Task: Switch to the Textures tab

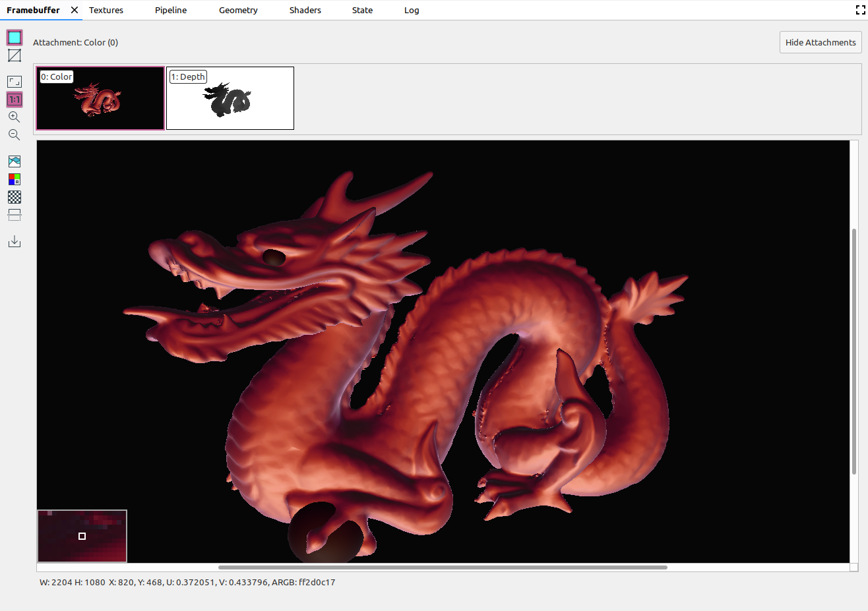Action: 106,11
